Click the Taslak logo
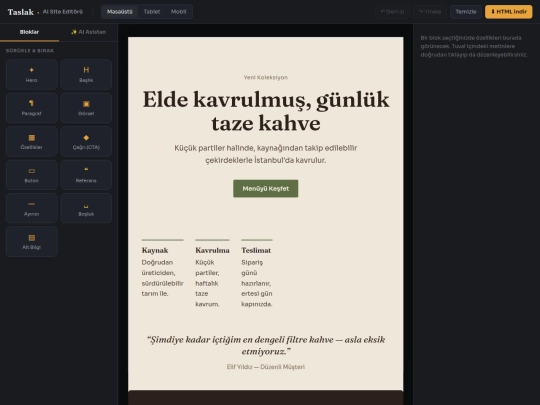This screenshot has width=540, height=405. (x=21, y=12)
